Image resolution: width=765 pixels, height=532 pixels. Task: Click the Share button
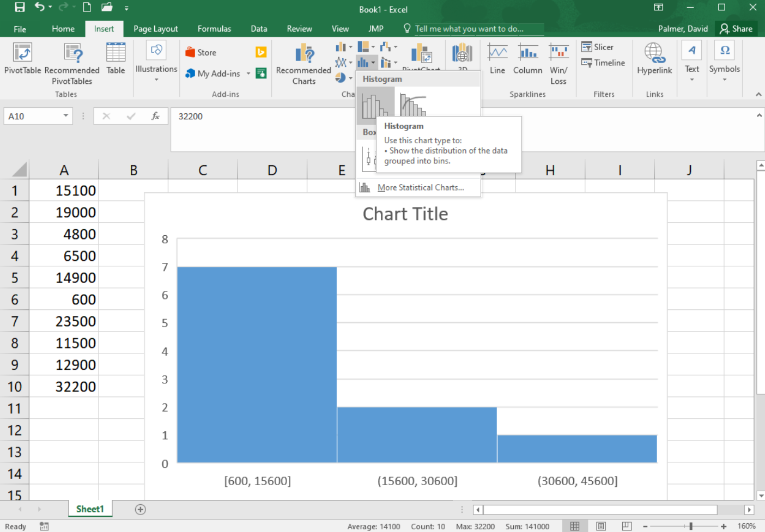point(736,29)
